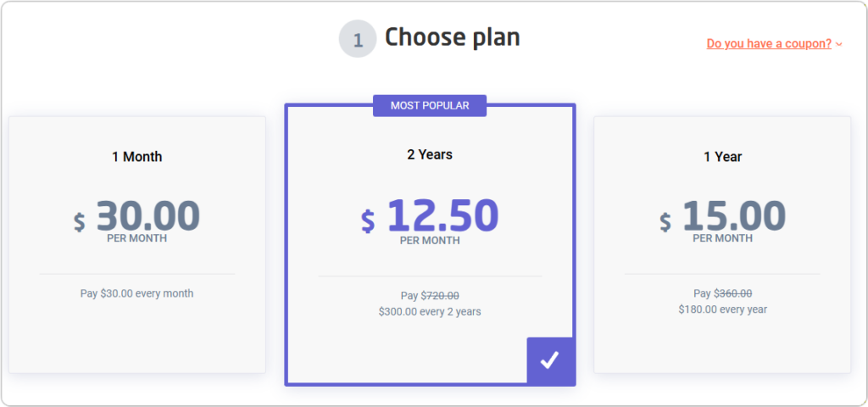Click the MOST POPULAR badge
This screenshot has width=868, height=407.
(430, 105)
